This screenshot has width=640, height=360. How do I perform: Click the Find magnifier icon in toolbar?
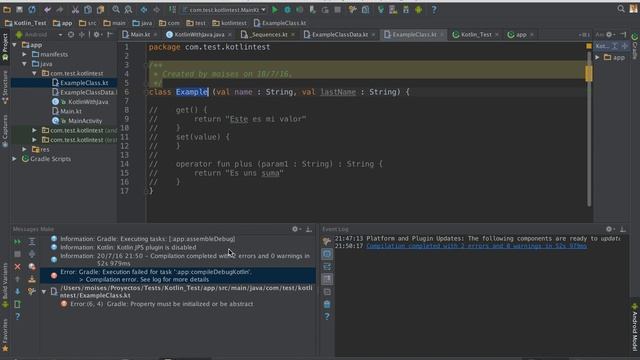(116, 9)
